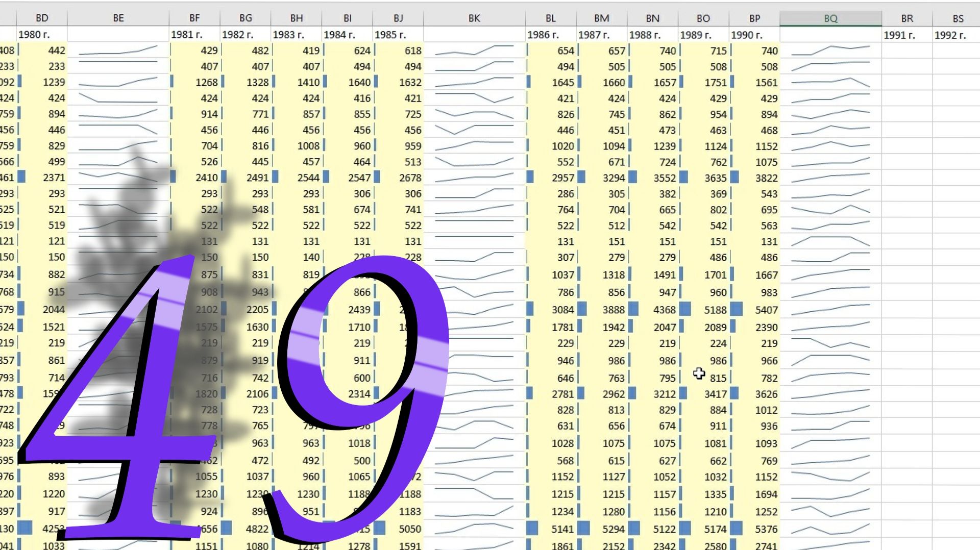Select the cell containing 1942

pos(602,327)
